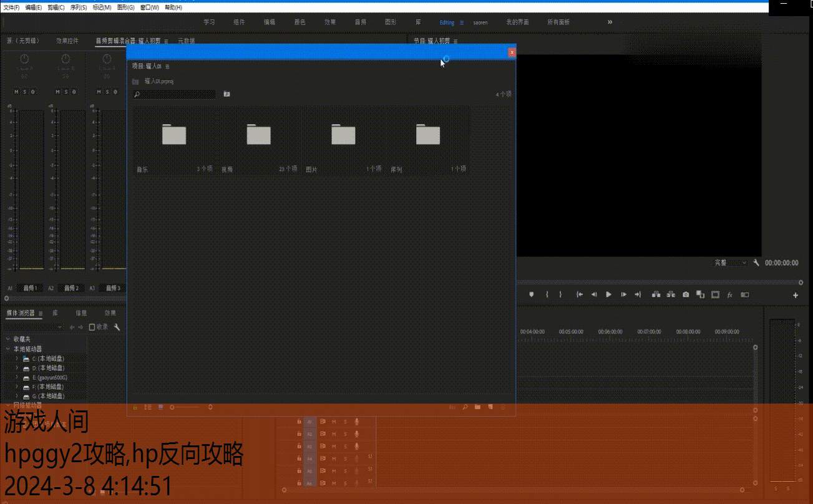Jump to the Out point
Viewport: 813px width, 504px height.
click(x=638, y=295)
